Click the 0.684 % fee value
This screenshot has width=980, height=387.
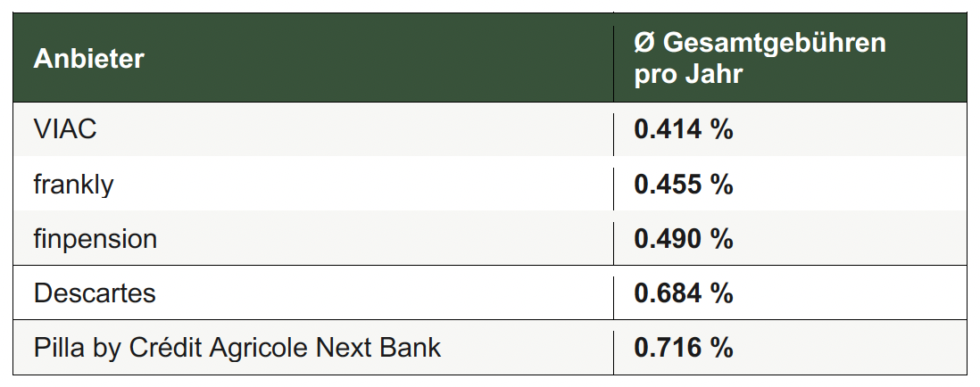point(683,293)
